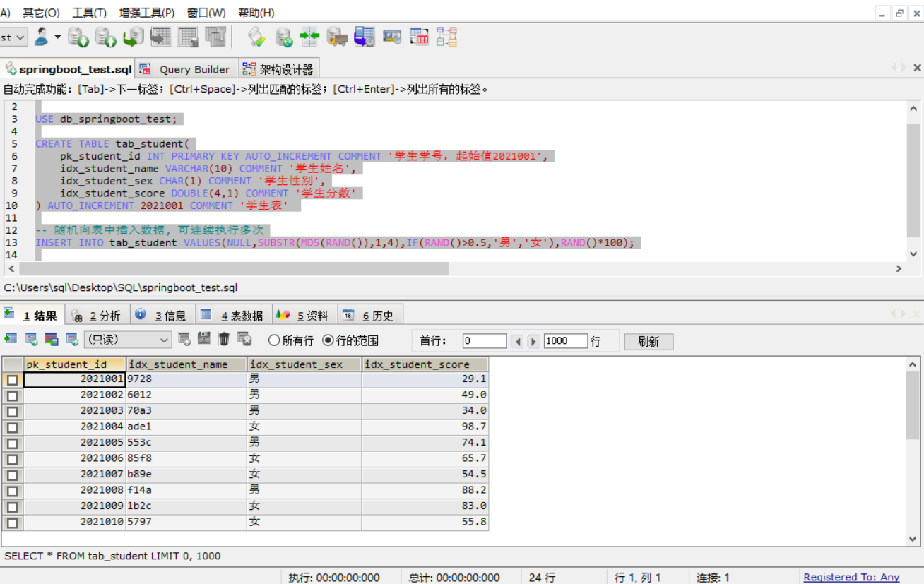Check the row checkbox for 2021004
Image resolution: width=924 pixels, height=584 pixels.
tap(12, 427)
